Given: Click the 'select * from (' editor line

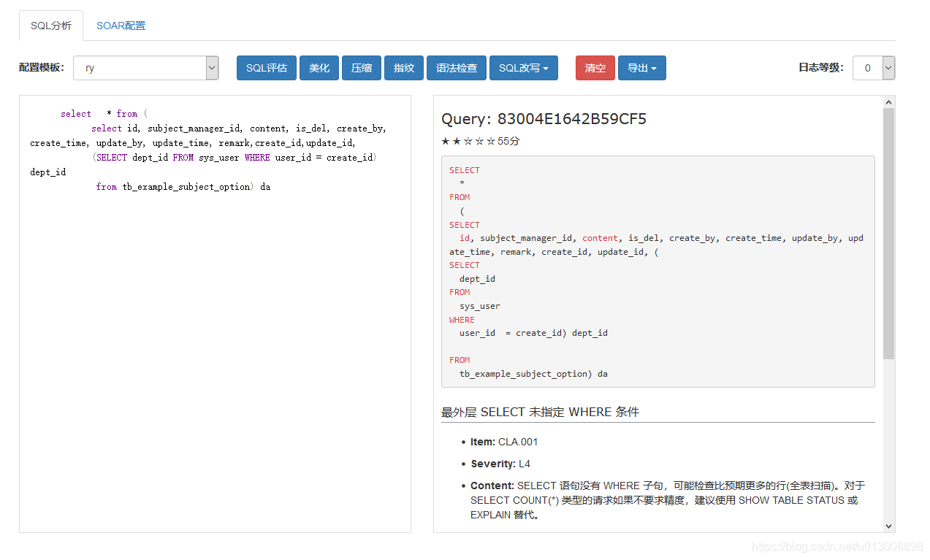Looking at the screenshot, I should pos(104,114).
